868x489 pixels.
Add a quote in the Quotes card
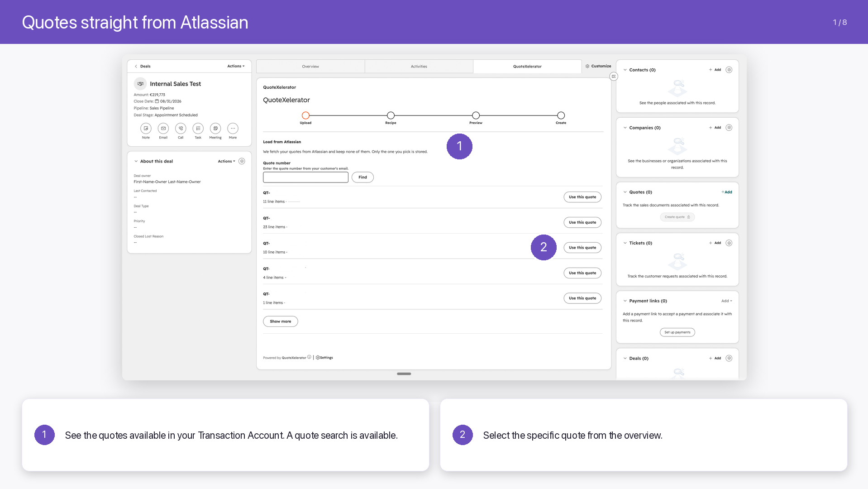click(x=727, y=192)
